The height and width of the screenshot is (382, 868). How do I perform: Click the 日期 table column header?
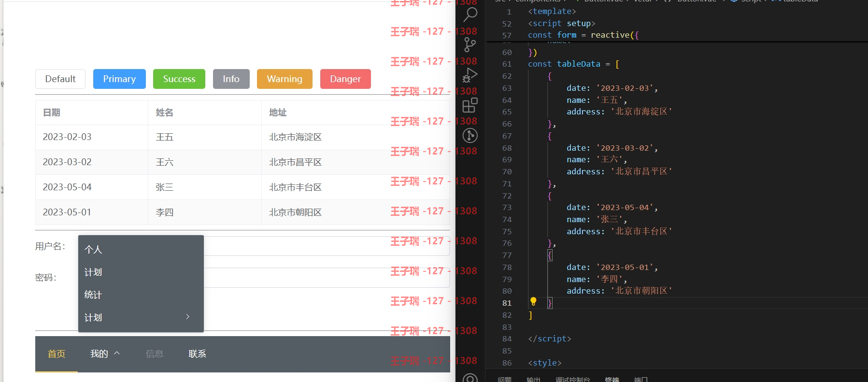(x=92, y=113)
